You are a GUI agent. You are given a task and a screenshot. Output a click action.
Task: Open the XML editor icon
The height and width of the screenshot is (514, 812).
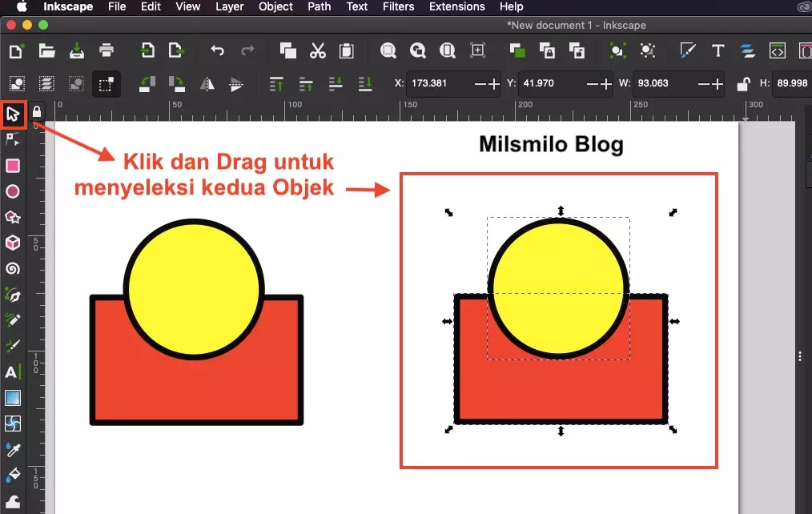(x=778, y=50)
